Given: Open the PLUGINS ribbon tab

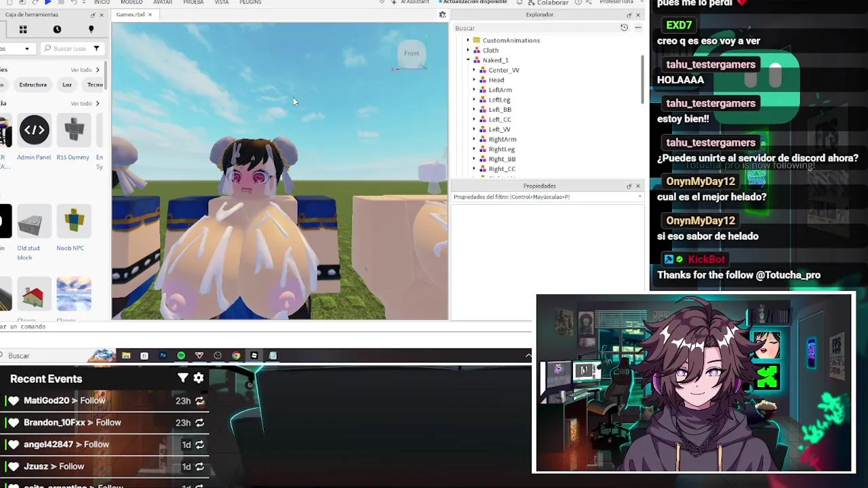Looking at the screenshot, I should click(250, 2).
